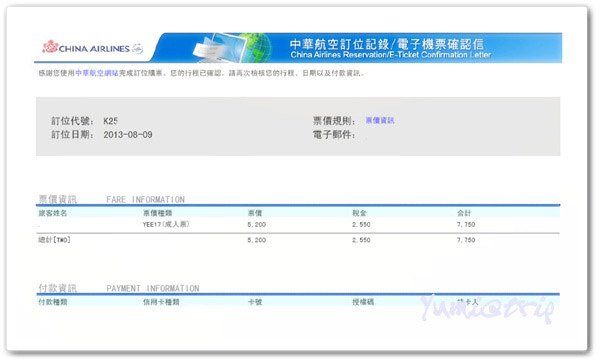The height and width of the screenshot is (363, 600).
Task: Click the 票價規則 label
Action: [x=334, y=121]
